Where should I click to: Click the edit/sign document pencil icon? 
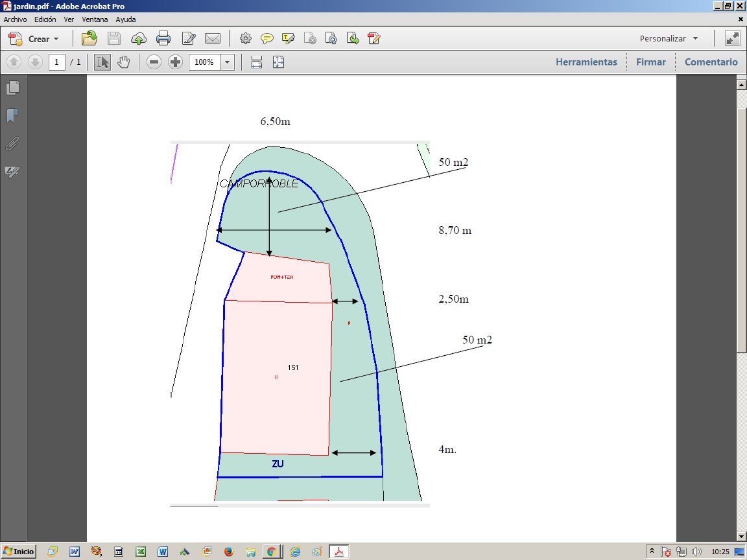click(189, 38)
